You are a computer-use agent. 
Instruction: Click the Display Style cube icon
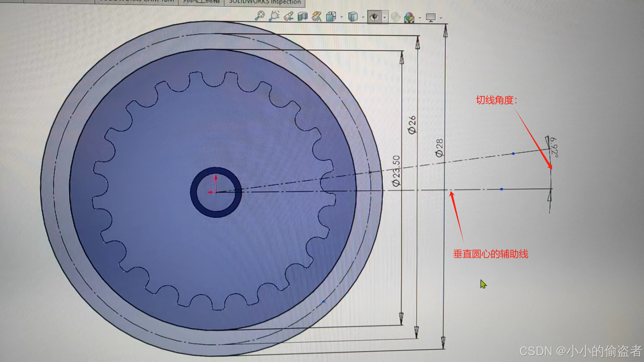(x=353, y=17)
